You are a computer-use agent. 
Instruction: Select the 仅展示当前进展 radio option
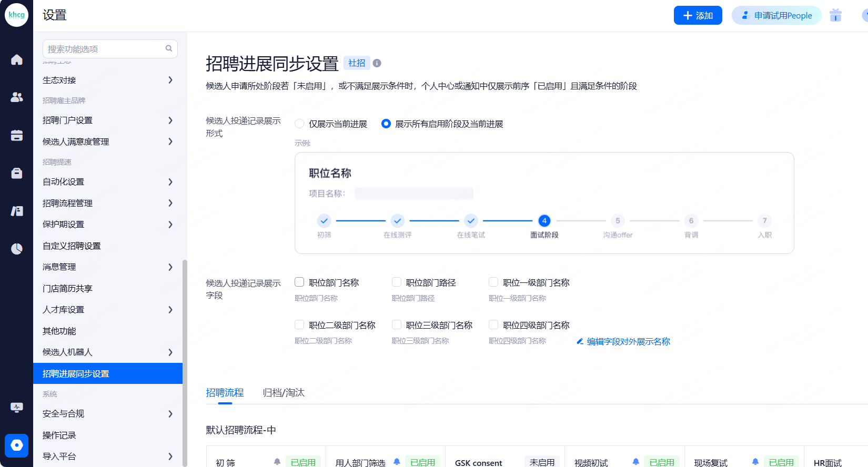tap(299, 124)
